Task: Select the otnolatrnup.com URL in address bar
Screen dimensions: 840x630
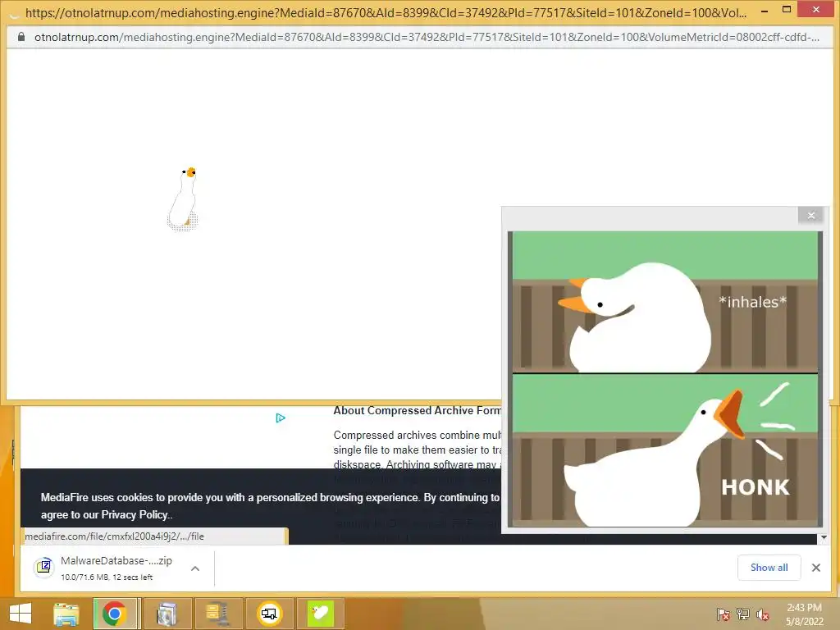Action: (x=427, y=37)
